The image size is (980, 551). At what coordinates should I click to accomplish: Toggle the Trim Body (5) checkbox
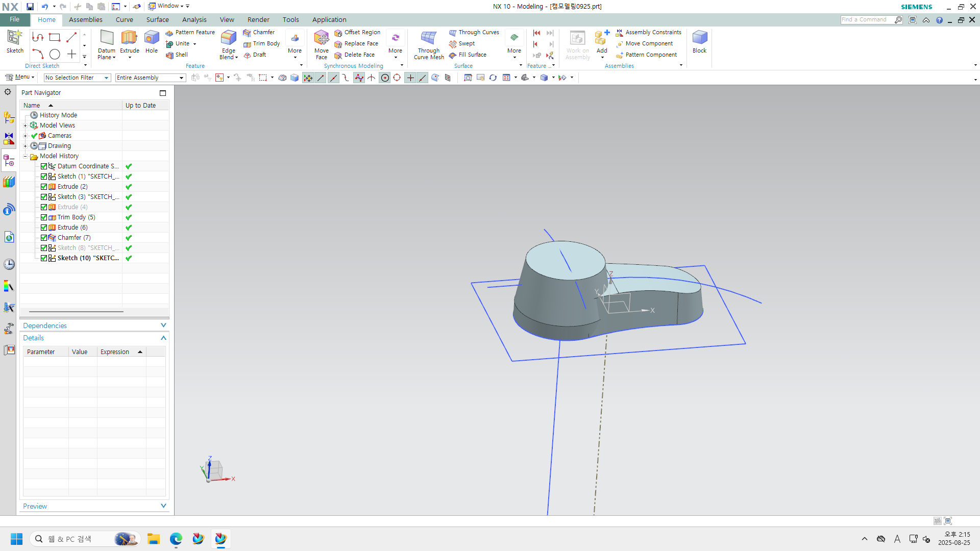pos(44,217)
